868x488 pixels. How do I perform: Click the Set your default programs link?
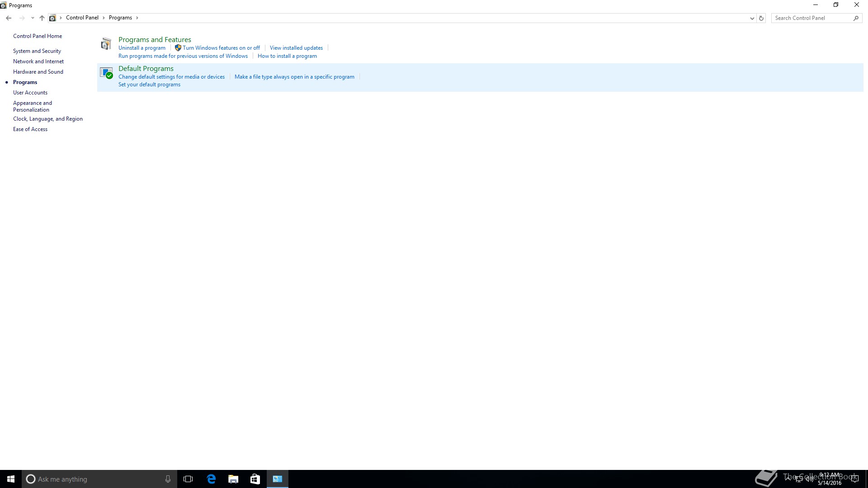coord(149,84)
